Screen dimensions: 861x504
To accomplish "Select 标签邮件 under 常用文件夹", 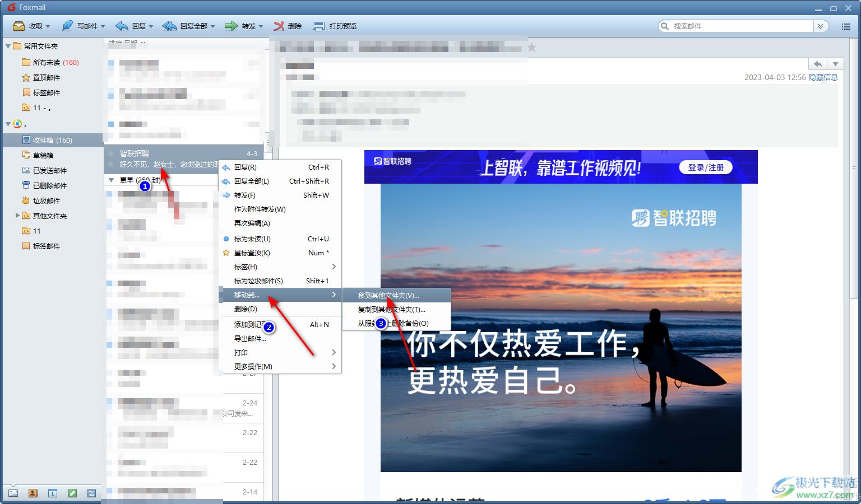I will click(40, 92).
